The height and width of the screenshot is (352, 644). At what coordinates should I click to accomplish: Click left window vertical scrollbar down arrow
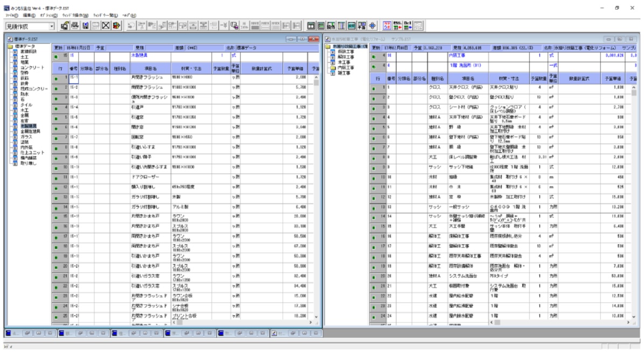[x=316, y=316]
